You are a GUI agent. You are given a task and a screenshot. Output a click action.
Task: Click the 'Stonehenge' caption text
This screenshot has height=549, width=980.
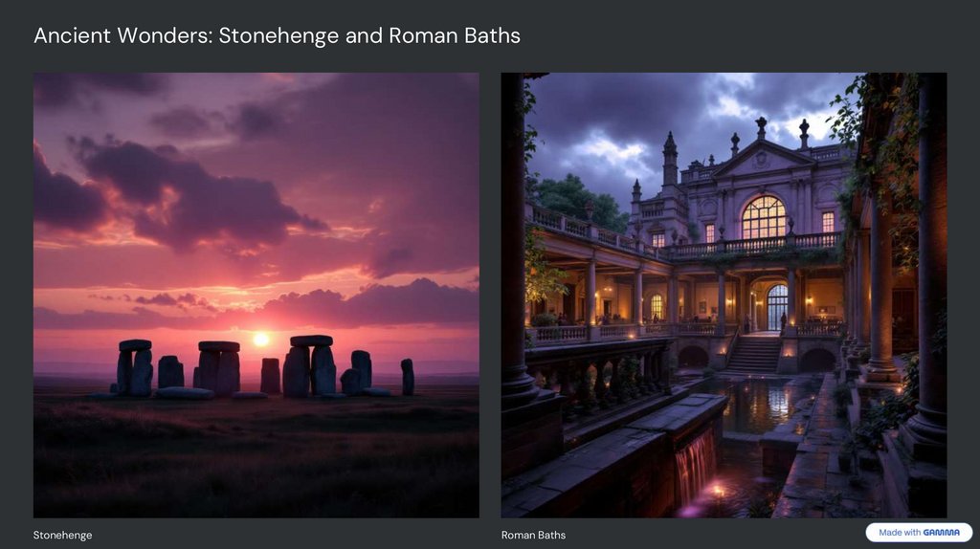pyautogui.click(x=62, y=535)
